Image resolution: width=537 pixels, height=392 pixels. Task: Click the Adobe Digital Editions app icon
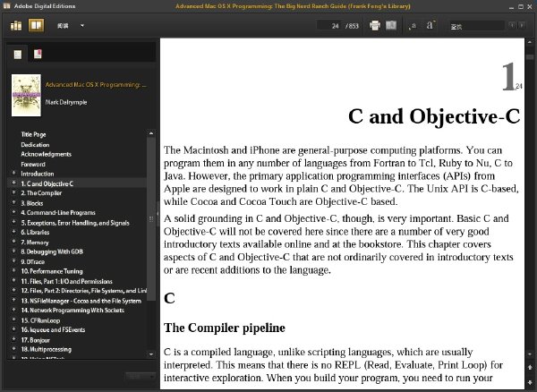click(x=6, y=6)
